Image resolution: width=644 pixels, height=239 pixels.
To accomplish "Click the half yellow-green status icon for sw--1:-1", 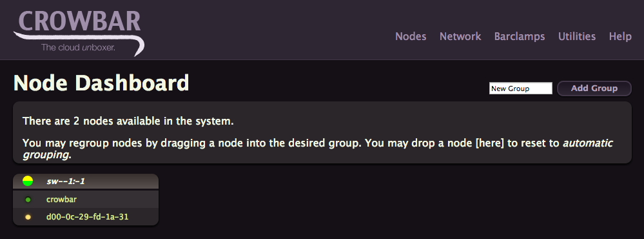I will 28,181.
